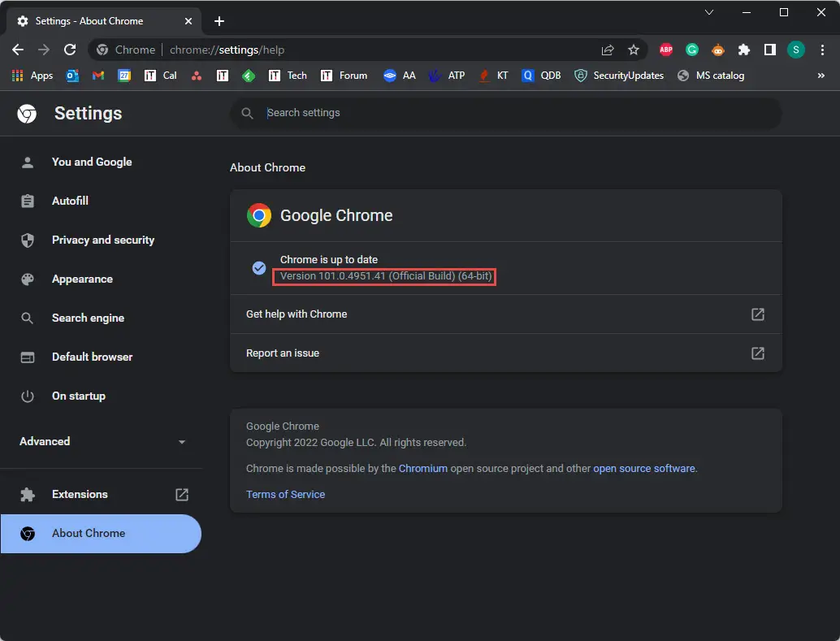
Task: Open the open source software link
Action: [644, 469]
